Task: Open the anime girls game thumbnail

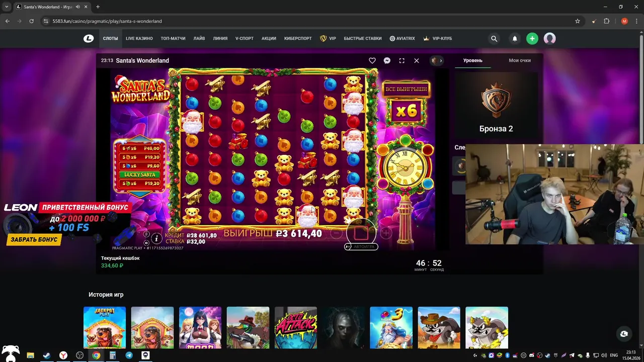Action: (x=200, y=327)
